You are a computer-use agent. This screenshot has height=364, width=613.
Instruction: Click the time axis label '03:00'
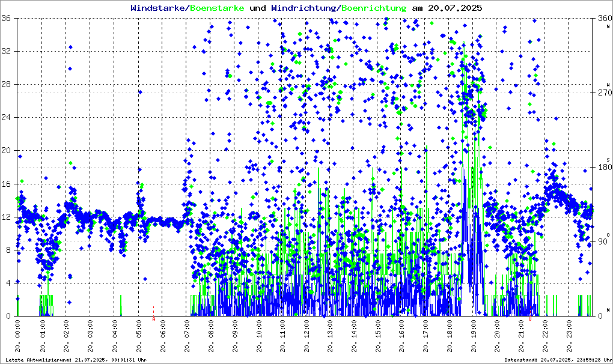coord(90,330)
